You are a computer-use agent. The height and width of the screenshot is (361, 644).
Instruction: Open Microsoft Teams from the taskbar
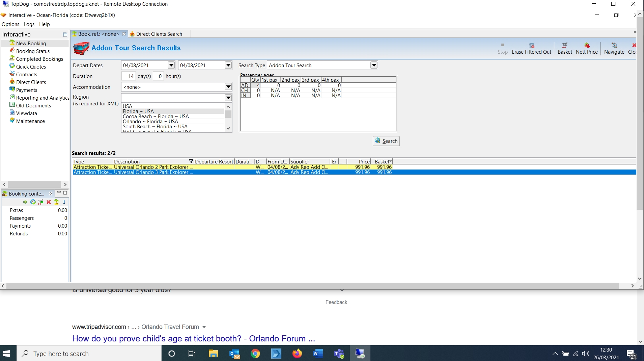(x=339, y=353)
